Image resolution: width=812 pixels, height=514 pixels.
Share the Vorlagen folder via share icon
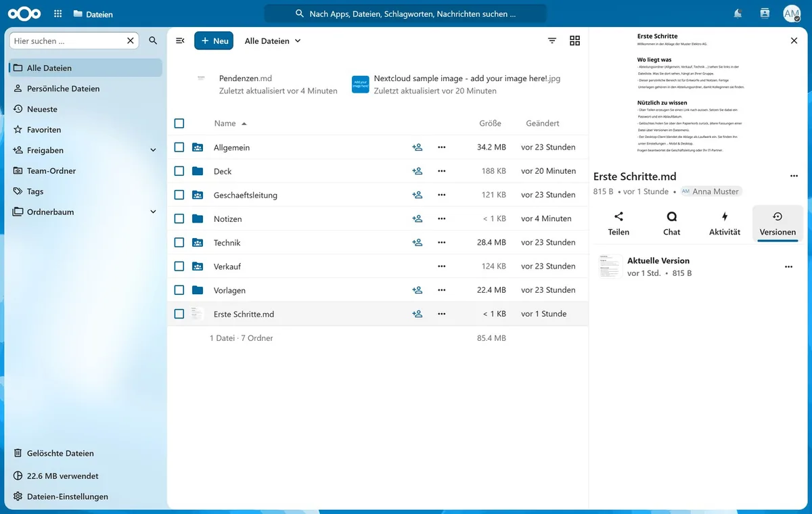[418, 290]
